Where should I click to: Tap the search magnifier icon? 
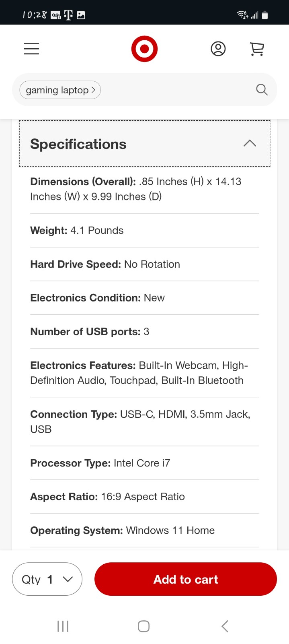262,89
